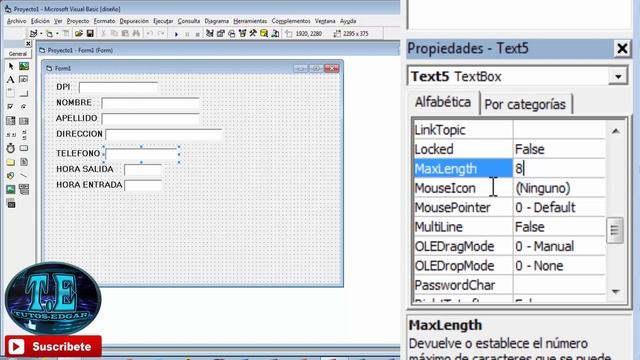Select the ComboBox tool in the toolbox

pyautogui.click(x=11, y=120)
